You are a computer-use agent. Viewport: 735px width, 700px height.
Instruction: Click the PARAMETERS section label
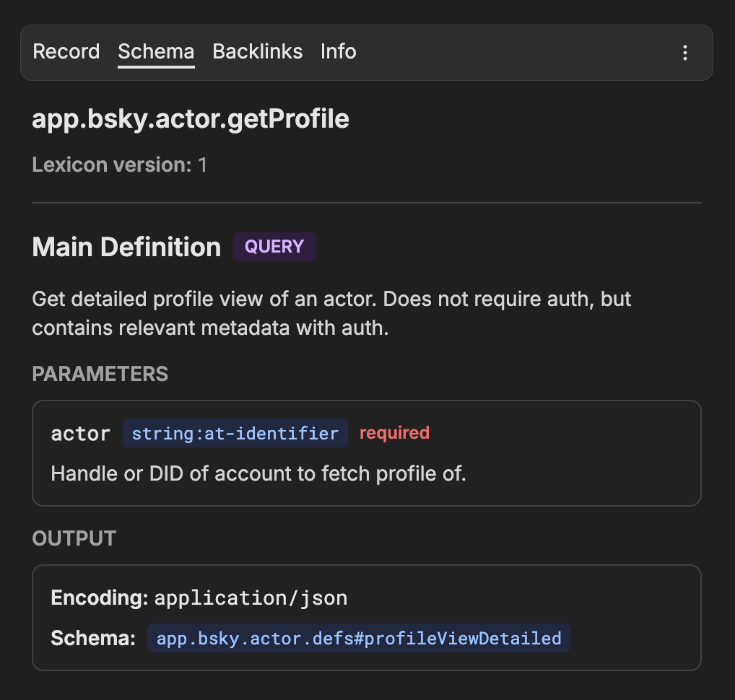click(100, 374)
